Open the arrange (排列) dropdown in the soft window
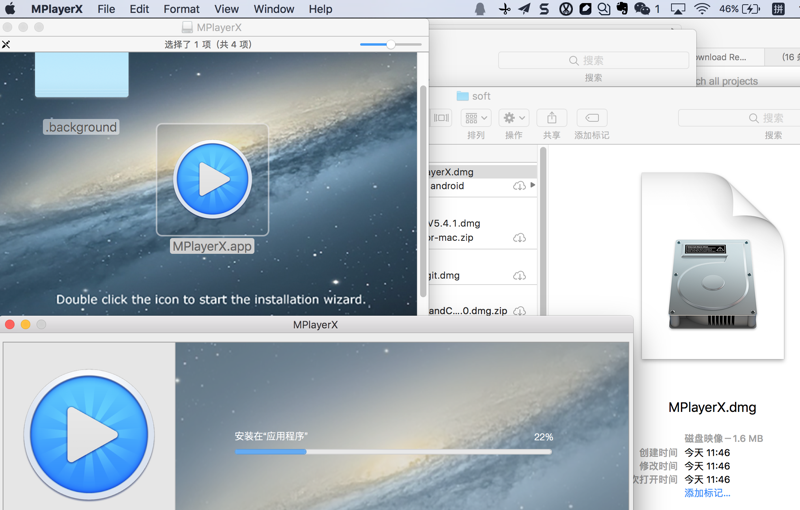The height and width of the screenshot is (510, 800). 476,118
